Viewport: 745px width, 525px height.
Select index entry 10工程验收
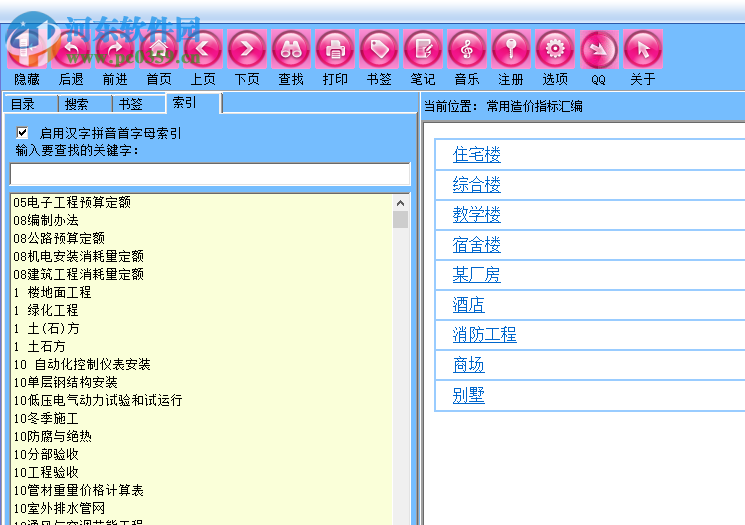point(46,473)
